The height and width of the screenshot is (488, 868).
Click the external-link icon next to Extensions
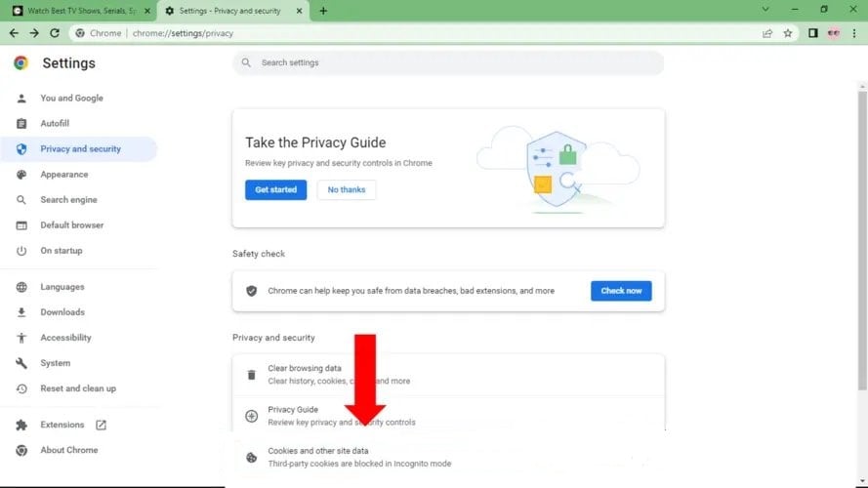pos(101,425)
